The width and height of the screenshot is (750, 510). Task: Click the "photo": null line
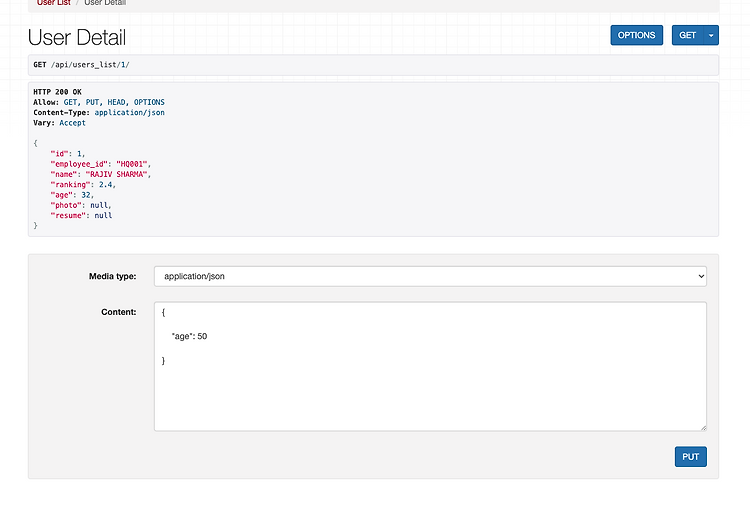pyautogui.click(x=81, y=205)
